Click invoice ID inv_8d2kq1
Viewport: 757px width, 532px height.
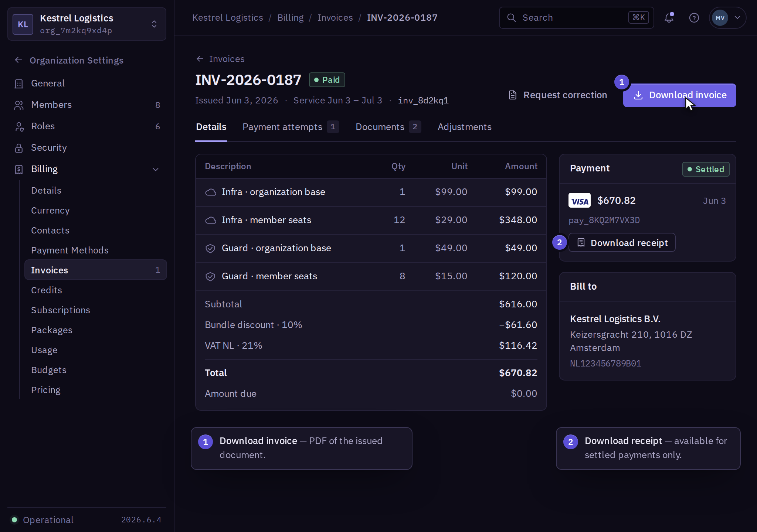tap(423, 100)
